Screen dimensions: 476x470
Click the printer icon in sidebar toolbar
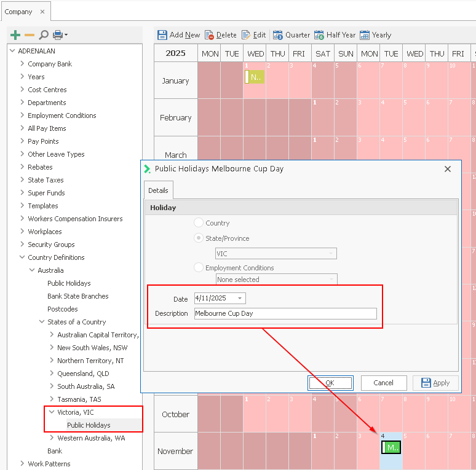coord(58,35)
